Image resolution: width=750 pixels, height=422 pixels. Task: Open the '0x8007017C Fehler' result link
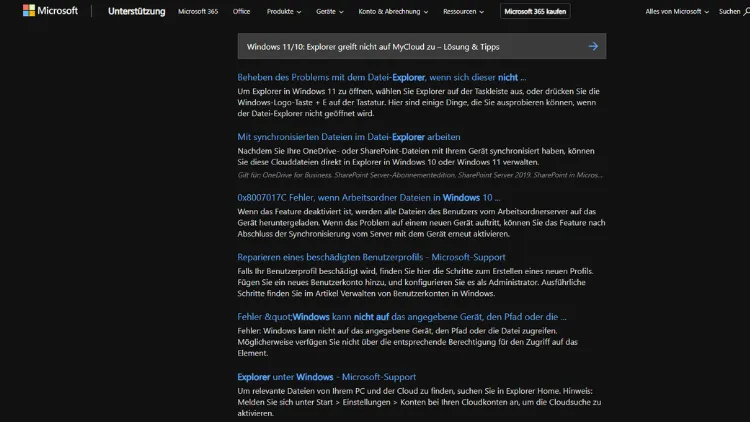tap(369, 198)
